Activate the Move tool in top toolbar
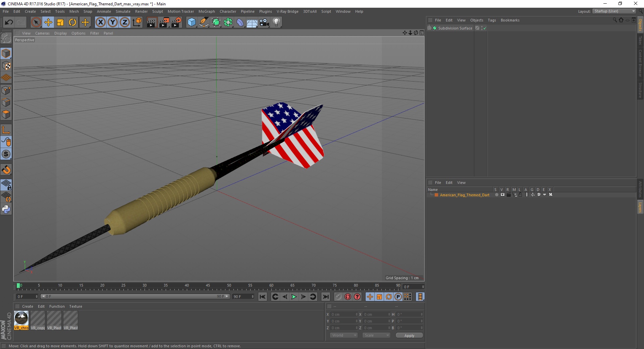The width and height of the screenshot is (644, 349). pyautogui.click(x=48, y=22)
